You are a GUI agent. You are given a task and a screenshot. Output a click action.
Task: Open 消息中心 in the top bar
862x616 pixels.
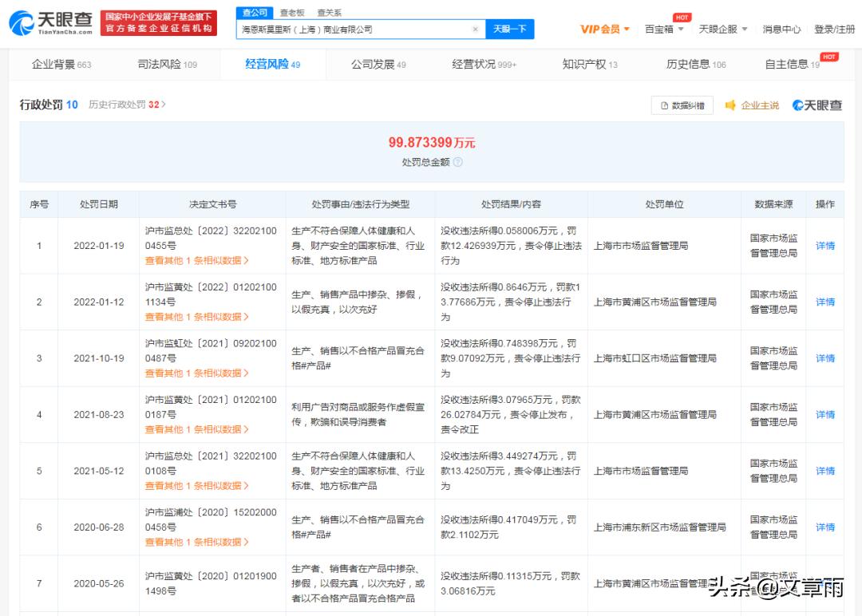[782, 28]
